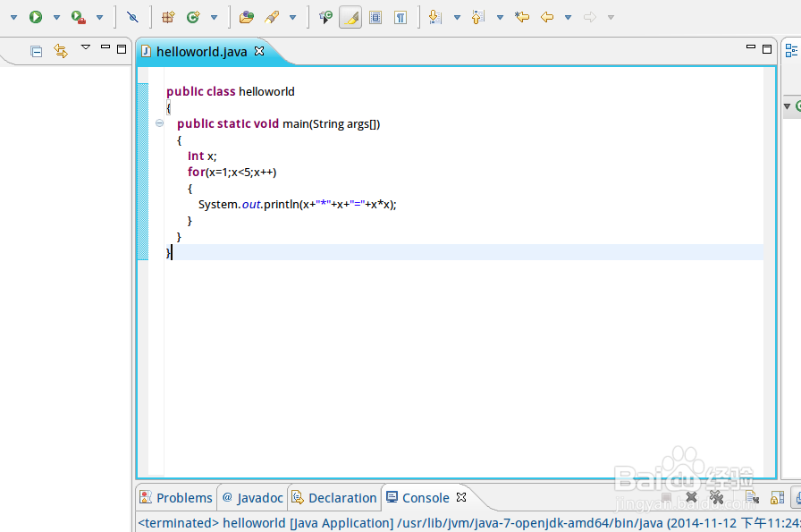Screen dimensions: 801x532
Task: Click on the for(x=1;x<5;x++) line
Action: click(232, 173)
